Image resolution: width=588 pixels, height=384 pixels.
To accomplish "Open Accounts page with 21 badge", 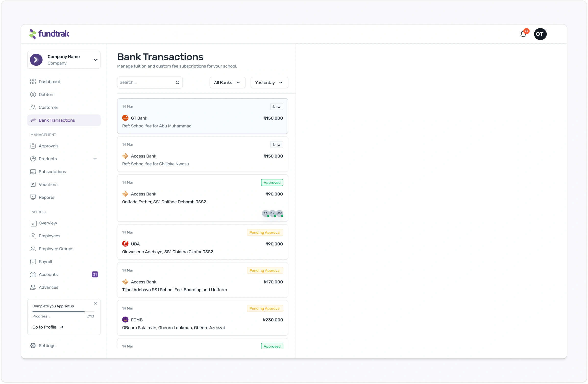I will click(x=64, y=274).
